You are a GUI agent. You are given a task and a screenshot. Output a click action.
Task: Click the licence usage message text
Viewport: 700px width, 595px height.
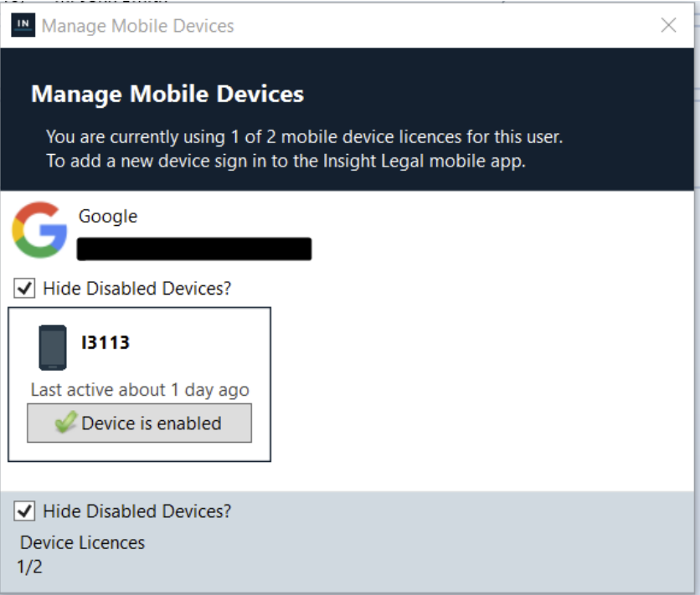pyautogui.click(x=305, y=137)
